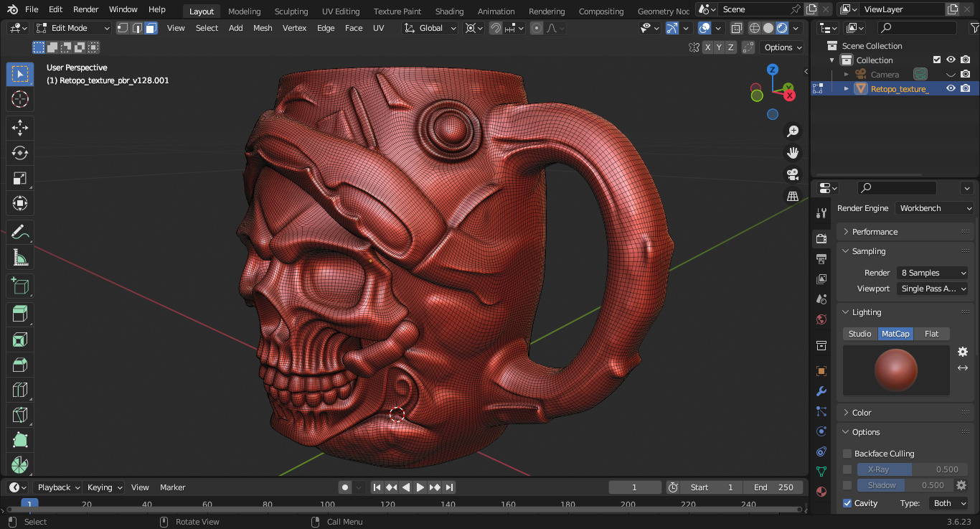Open the Material properties tab
The width and height of the screenshot is (980, 529).
[x=821, y=492]
